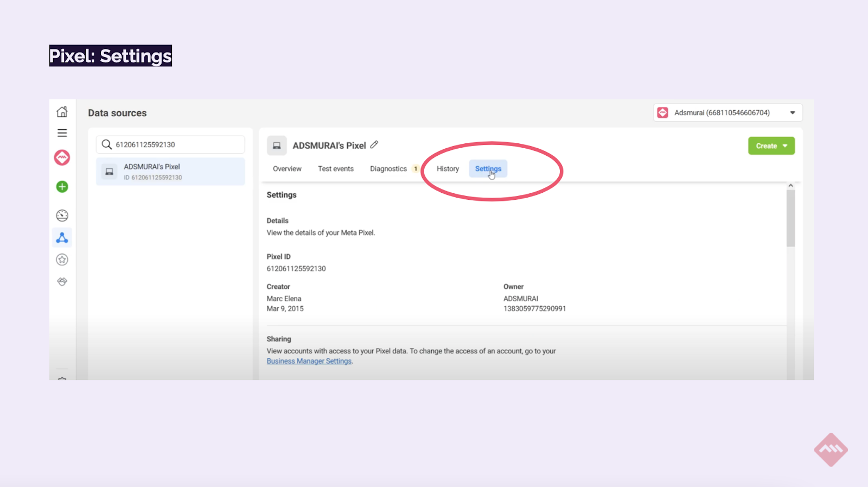Open the handshake partner integrations icon
Viewport: 868px width, 487px height.
click(x=62, y=282)
